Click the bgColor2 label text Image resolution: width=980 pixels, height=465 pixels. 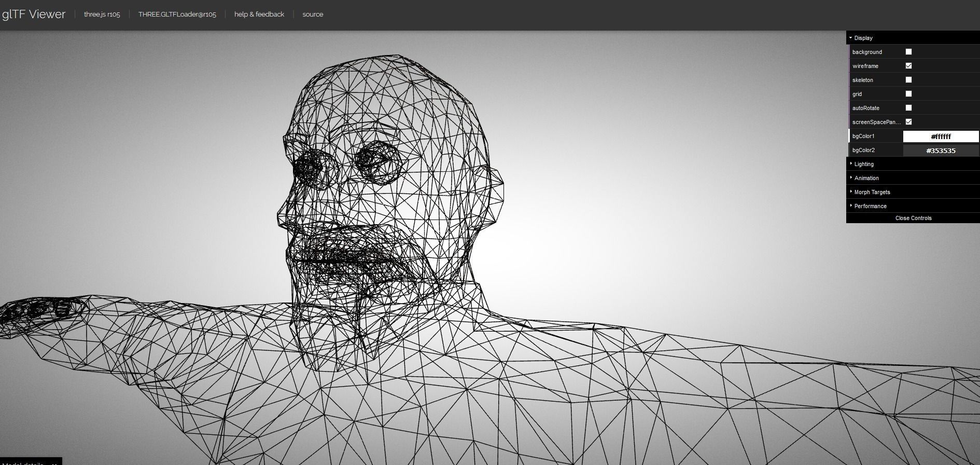coord(863,150)
